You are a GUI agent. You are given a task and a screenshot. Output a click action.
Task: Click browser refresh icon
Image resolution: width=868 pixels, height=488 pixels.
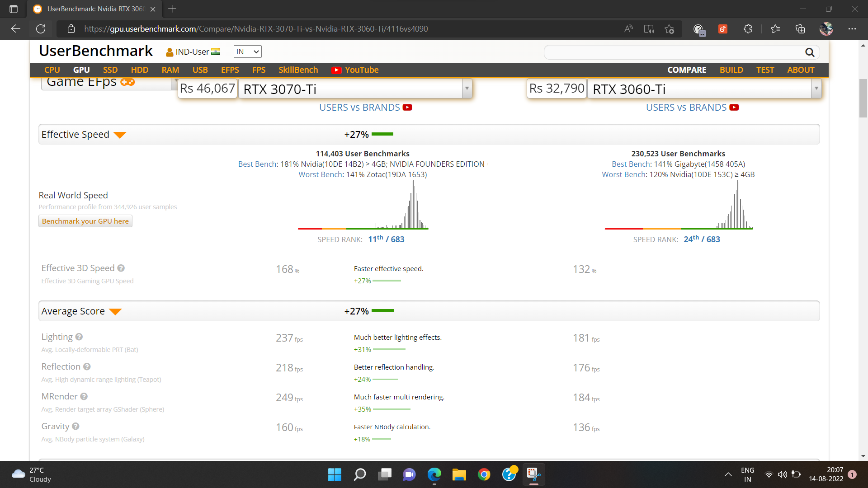[41, 29]
